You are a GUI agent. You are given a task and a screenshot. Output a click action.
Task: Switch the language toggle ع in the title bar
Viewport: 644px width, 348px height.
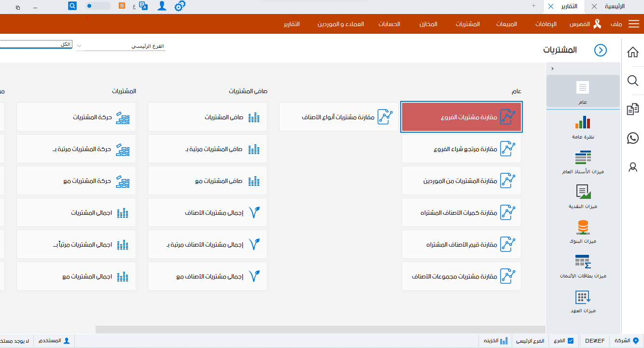[x=133, y=6]
